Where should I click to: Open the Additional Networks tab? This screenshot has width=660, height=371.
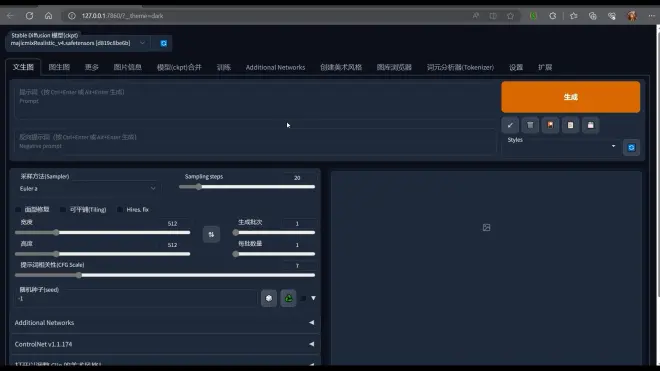[x=275, y=67]
